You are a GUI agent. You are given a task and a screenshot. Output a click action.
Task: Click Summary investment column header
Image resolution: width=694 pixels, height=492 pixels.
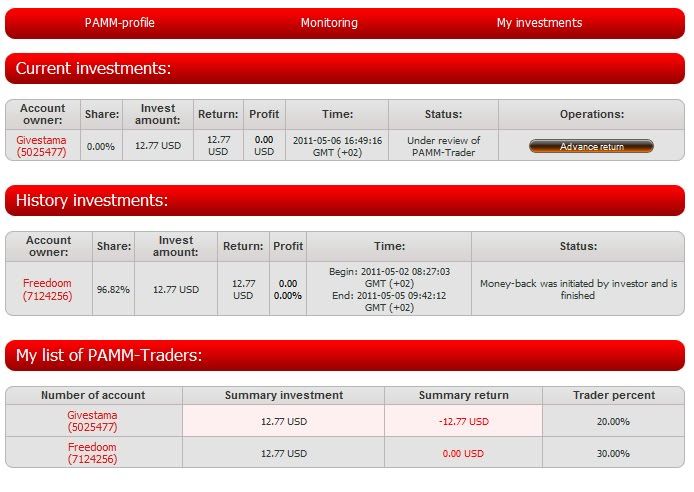(284, 395)
